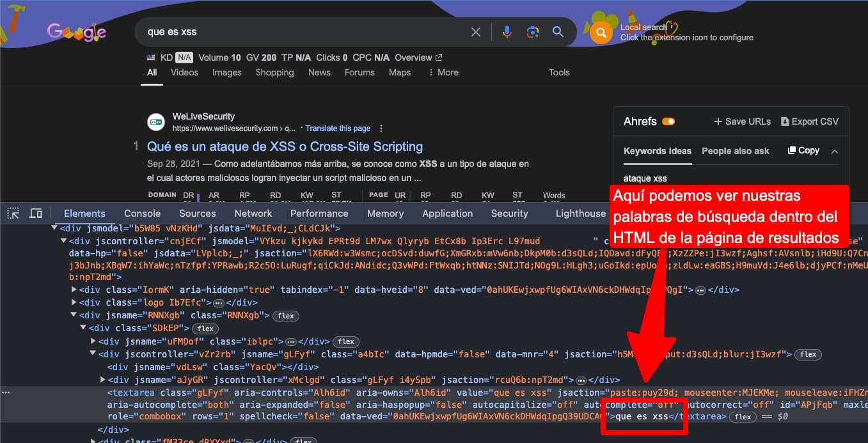The width and height of the screenshot is (868, 443).
Task: Click the Export CSV file icon
Action: pos(784,121)
